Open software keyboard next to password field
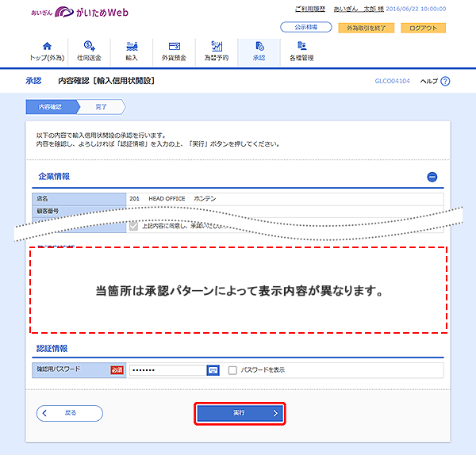 tap(213, 370)
